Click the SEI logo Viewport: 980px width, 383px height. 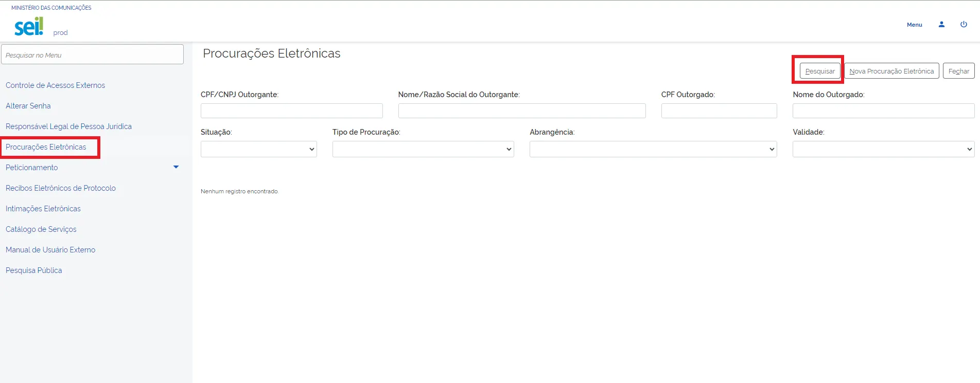click(x=29, y=26)
